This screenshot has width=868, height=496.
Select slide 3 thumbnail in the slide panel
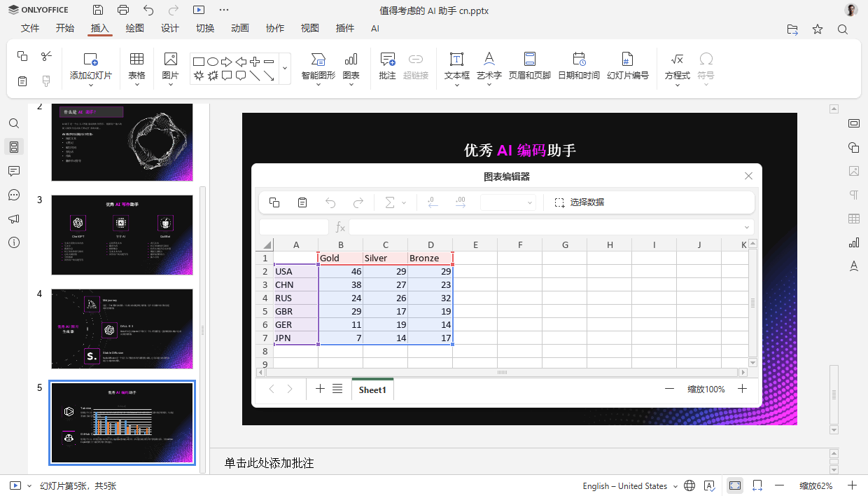[122, 235]
